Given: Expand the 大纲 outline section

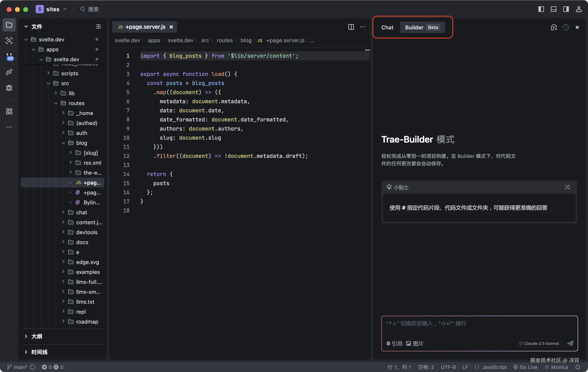Looking at the screenshot, I should click(37, 336).
